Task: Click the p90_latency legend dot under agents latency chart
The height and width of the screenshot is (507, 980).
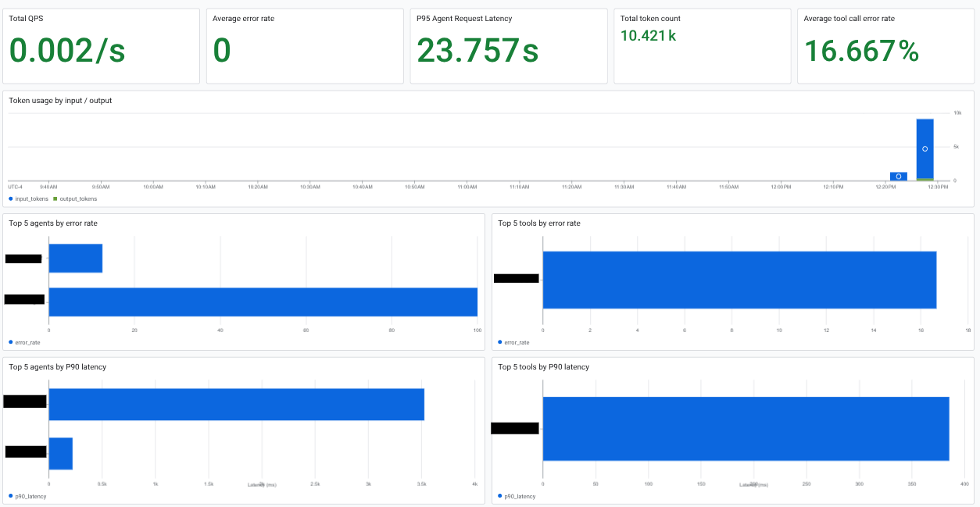Action: coord(9,496)
